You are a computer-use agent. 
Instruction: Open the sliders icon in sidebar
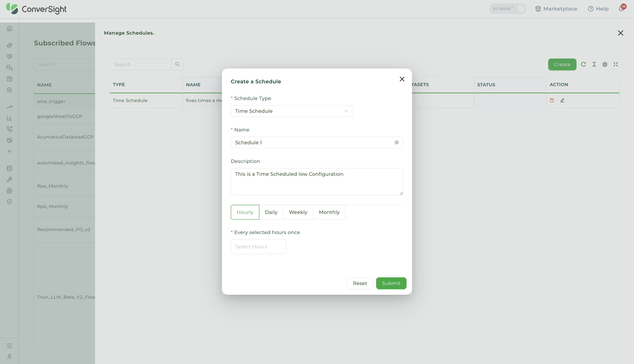pos(9,346)
